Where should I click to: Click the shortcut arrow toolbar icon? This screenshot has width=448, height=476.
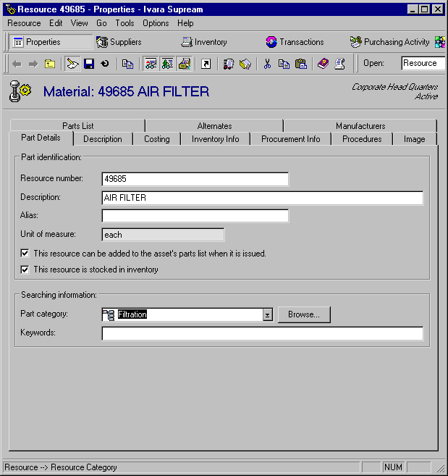pos(206,64)
